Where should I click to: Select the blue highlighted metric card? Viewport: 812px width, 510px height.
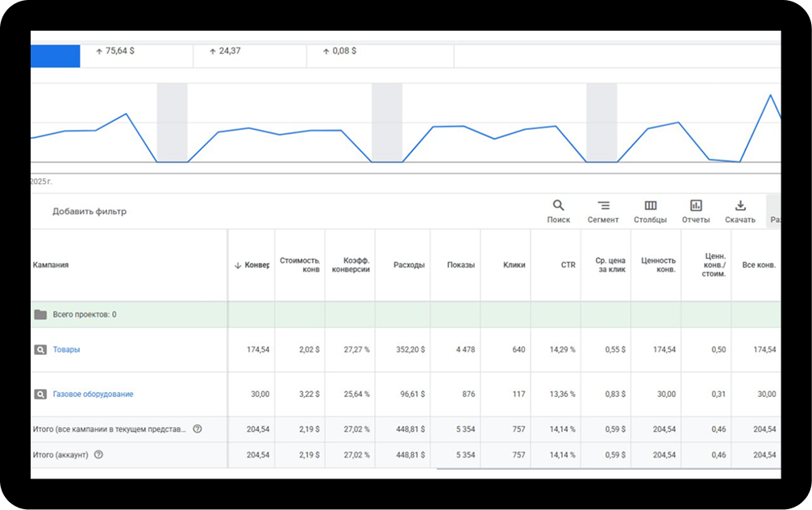tap(55, 56)
